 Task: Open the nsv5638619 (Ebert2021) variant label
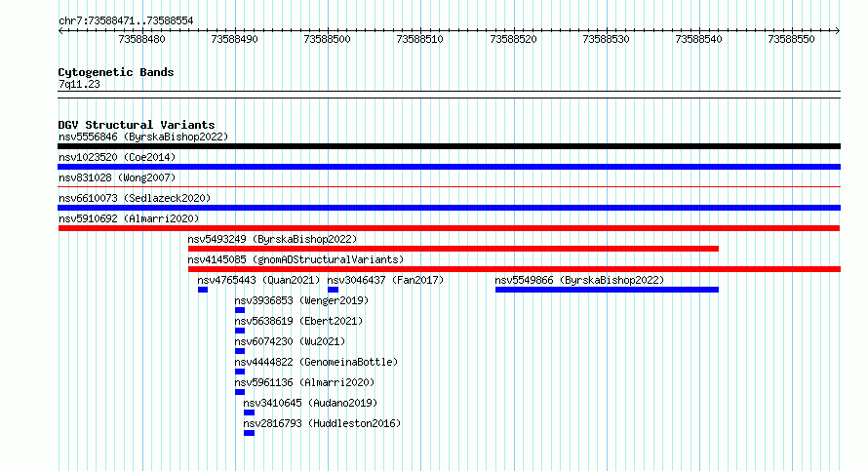coord(298,321)
